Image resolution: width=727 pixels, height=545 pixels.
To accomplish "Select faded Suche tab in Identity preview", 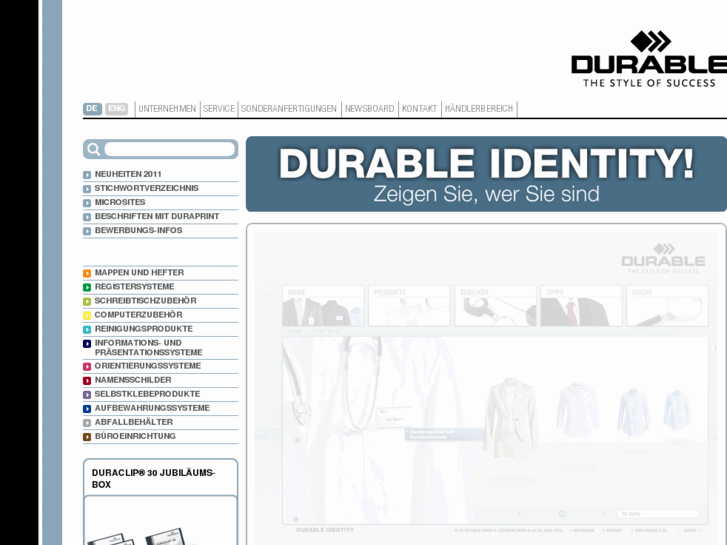I will 668,306.
